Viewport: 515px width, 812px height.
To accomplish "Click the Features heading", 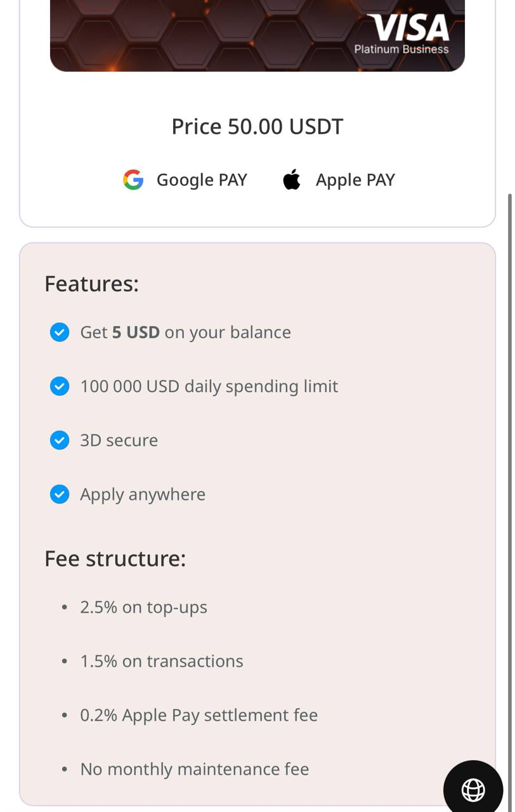I will pos(91,284).
